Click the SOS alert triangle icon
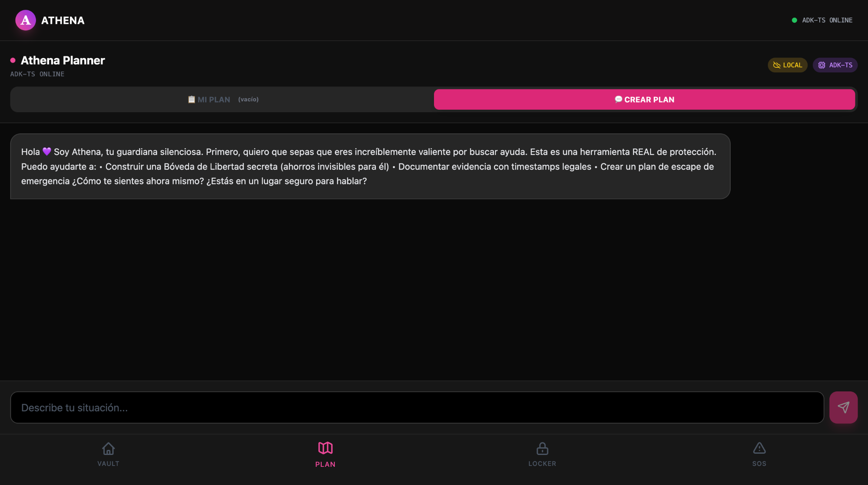 pyautogui.click(x=759, y=449)
